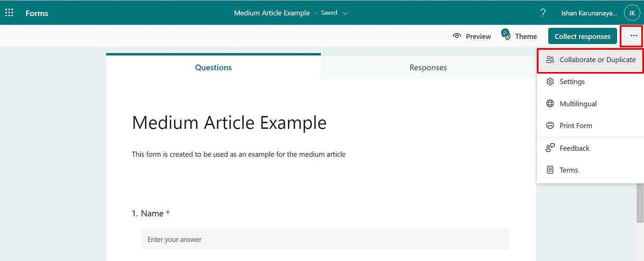
Task: Click the Medium Article Example form title
Action: 229,123
